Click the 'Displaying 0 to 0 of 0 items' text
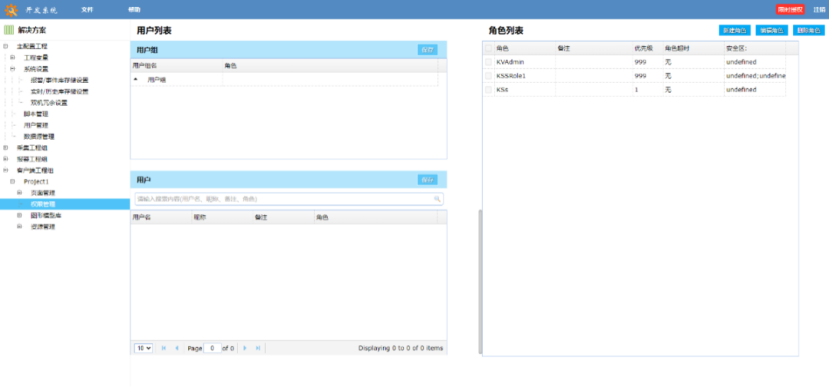The width and height of the screenshot is (830, 388). point(401,348)
